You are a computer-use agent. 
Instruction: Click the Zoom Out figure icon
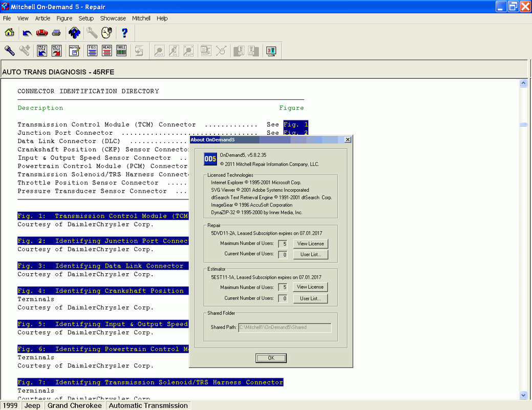(159, 51)
